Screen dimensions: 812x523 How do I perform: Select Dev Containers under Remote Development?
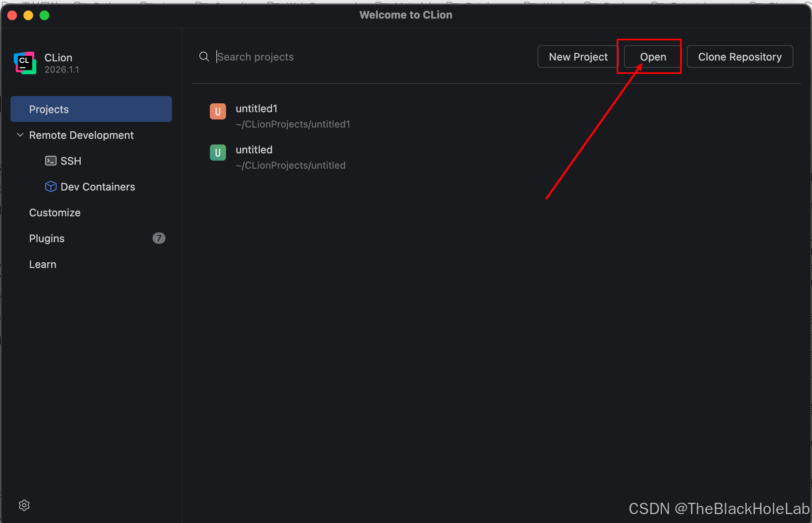[x=98, y=187]
